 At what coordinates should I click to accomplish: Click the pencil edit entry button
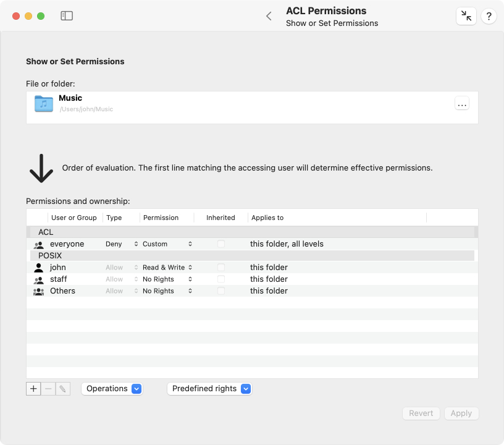[x=62, y=389]
